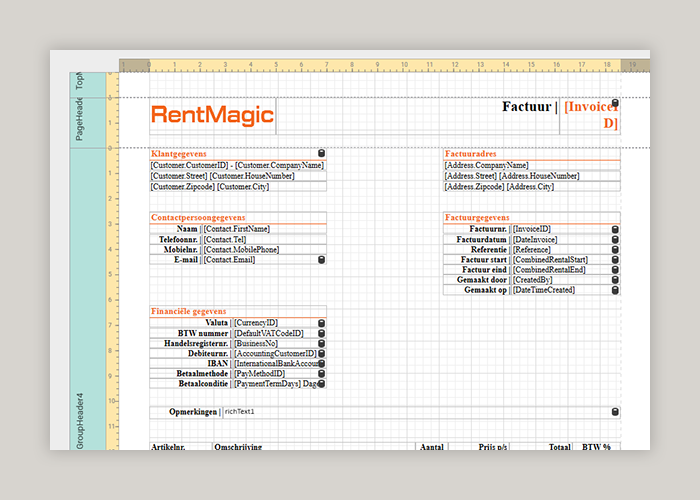Select the [Contact.Tel] field
The height and width of the screenshot is (500, 700).
coord(264,240)
